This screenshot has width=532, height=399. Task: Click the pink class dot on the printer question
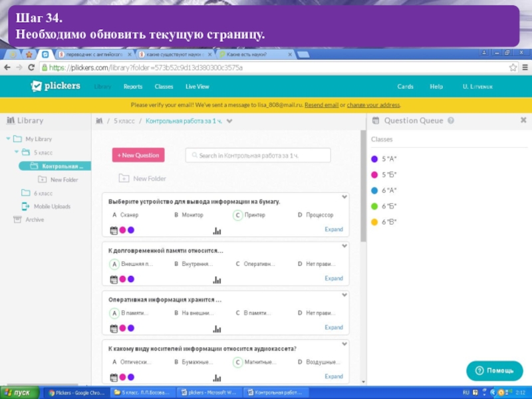[123, 230]
